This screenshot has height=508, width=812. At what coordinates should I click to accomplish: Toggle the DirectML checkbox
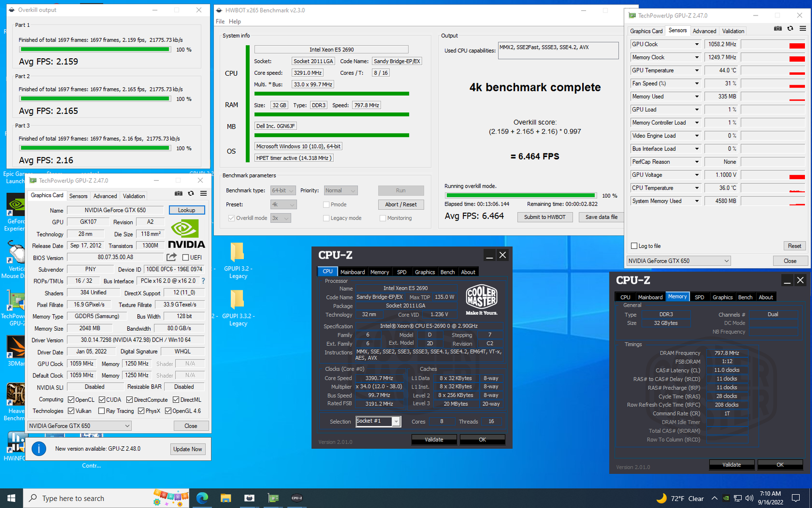pos(176,400)
